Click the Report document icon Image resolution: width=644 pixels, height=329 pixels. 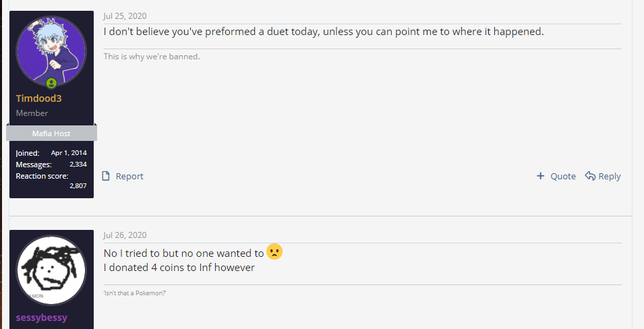point(106,176)
